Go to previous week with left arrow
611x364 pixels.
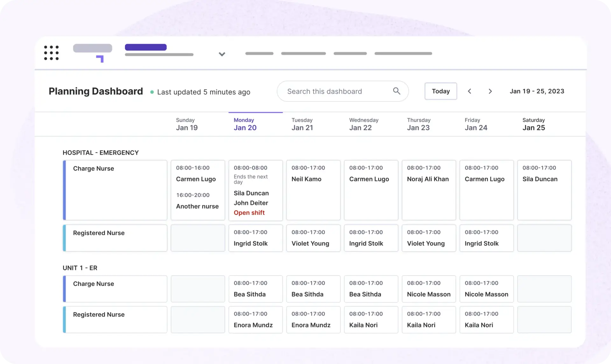469,91
